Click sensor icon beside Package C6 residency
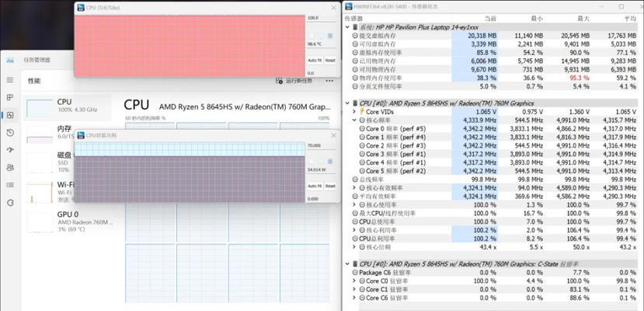This screenshot has height=311, width=644. [x=355, y=272]
